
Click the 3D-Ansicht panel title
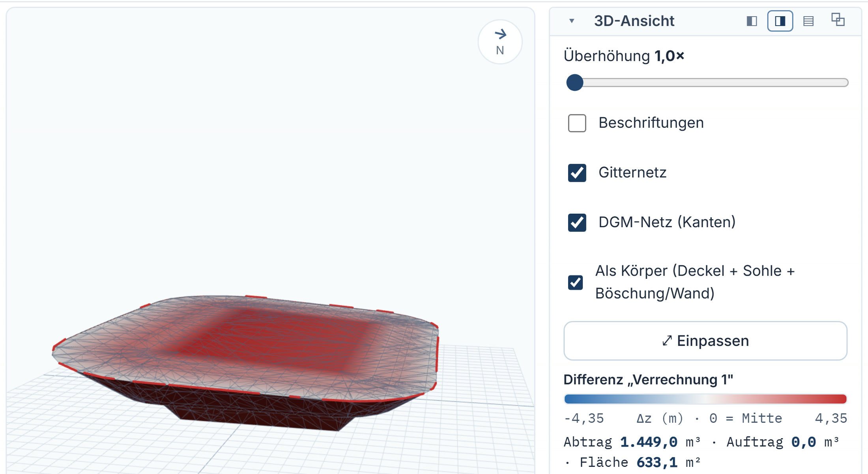pos(634,21)
